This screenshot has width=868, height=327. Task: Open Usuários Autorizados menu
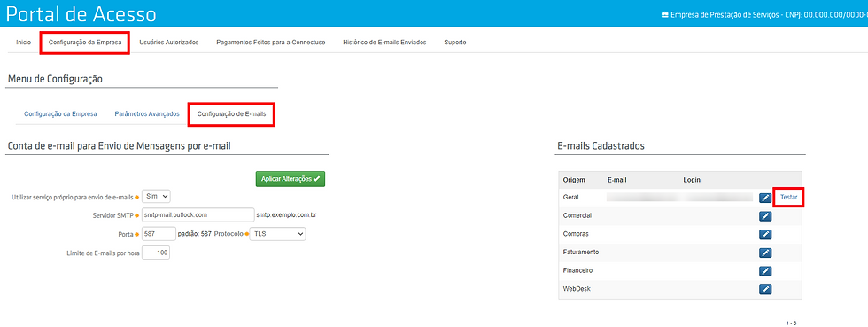[x=169, y=43]
